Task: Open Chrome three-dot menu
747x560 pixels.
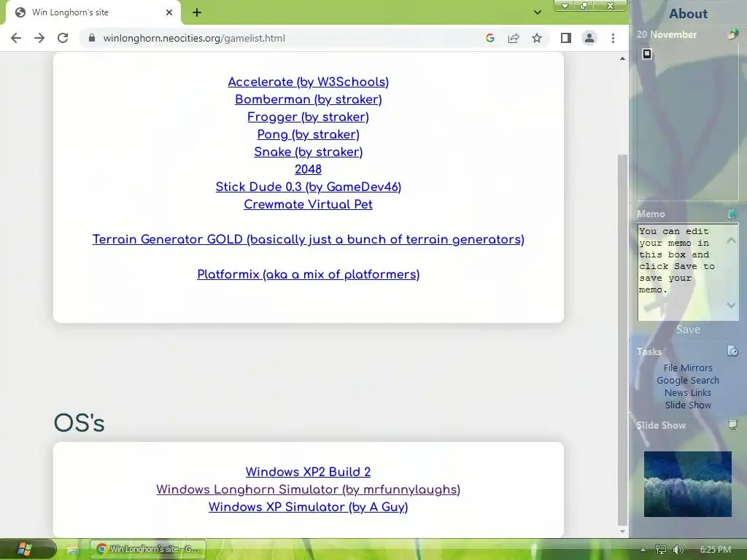Action: (x=613, y=38)
